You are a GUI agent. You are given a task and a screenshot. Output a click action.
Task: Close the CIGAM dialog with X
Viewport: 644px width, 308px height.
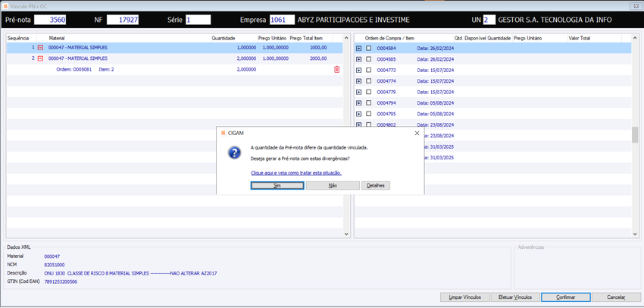[417, 134]
